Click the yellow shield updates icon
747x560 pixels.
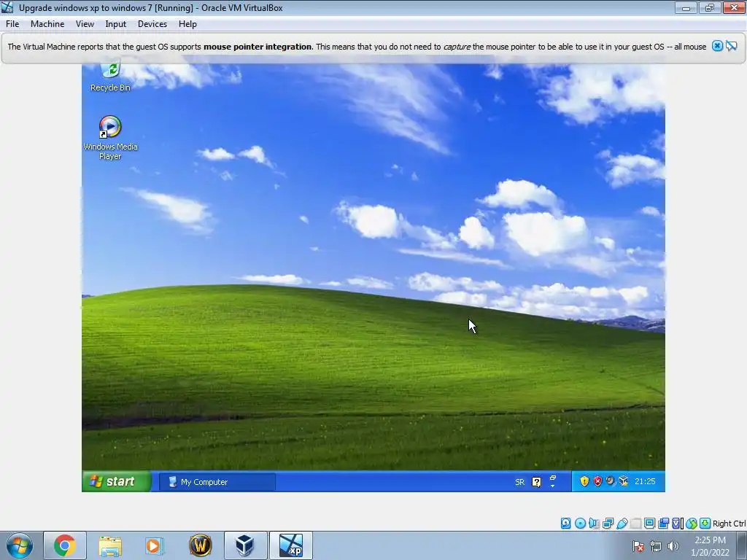click(584, 481)
